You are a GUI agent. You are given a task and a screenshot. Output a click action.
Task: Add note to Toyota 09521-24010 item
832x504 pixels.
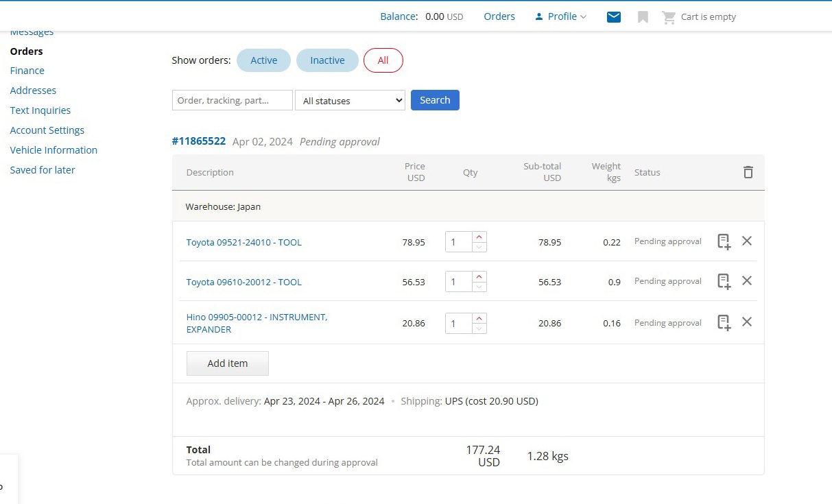724,241
